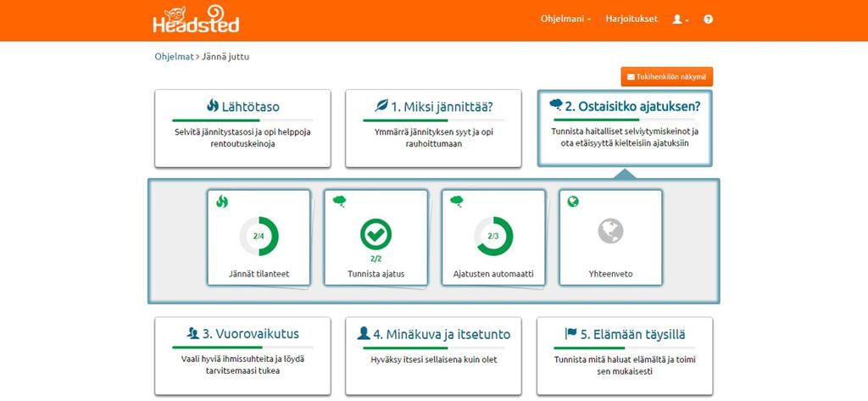This screenshot has width=868, height=401.
Task: Open the Jännät tilanteet exercise card
Action: pyautogui.click(x=259, y=237)
